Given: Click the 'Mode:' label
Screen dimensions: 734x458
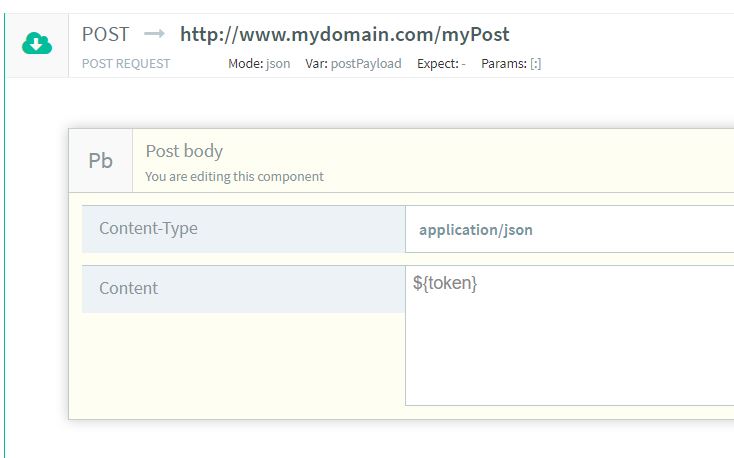Looking at the screenshot, I should pyautogui.click(x=245, y=63).
